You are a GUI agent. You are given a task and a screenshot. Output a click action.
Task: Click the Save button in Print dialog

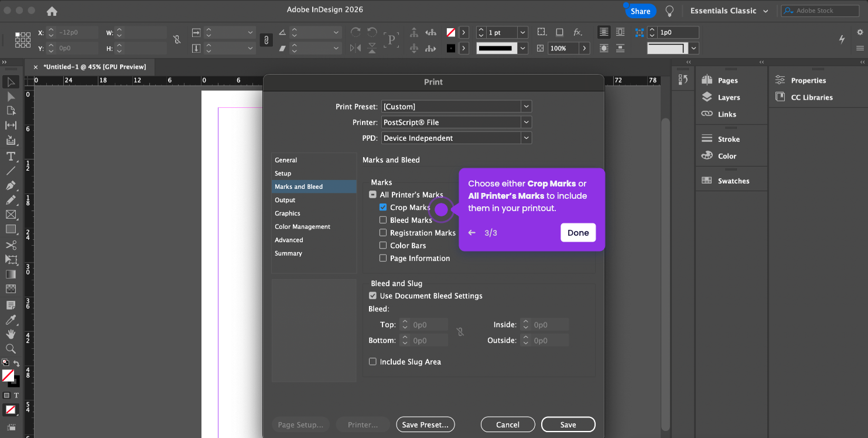(568, 425)
